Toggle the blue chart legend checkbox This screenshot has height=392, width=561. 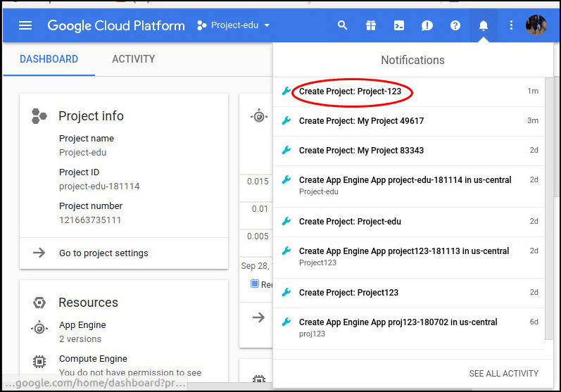(x=255, y=284)
